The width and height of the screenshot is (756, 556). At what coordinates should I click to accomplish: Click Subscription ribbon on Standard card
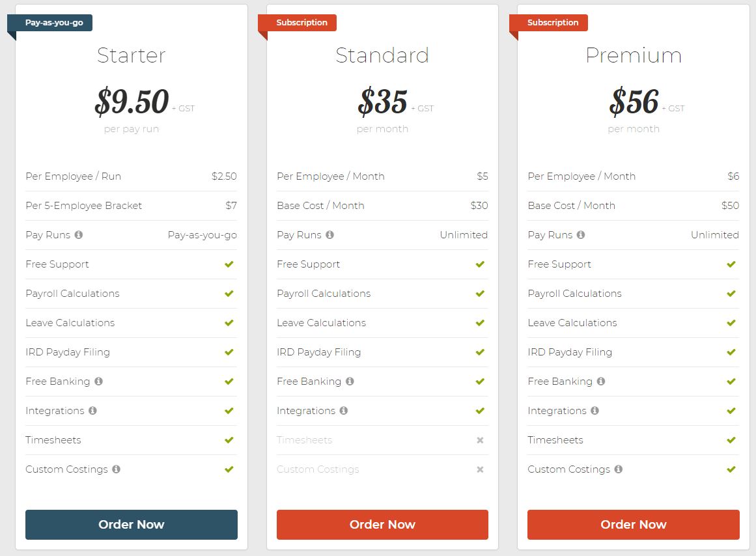(301, 23)
